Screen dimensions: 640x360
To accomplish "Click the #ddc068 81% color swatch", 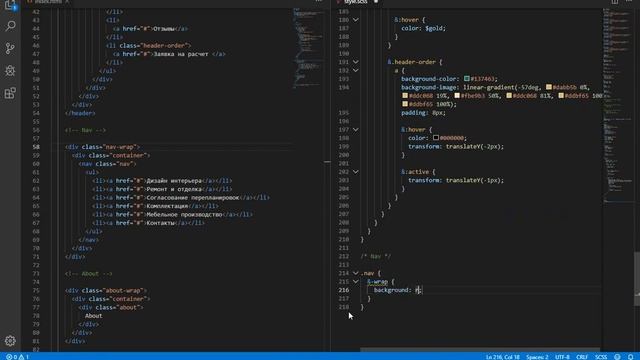I will point(509,96).
